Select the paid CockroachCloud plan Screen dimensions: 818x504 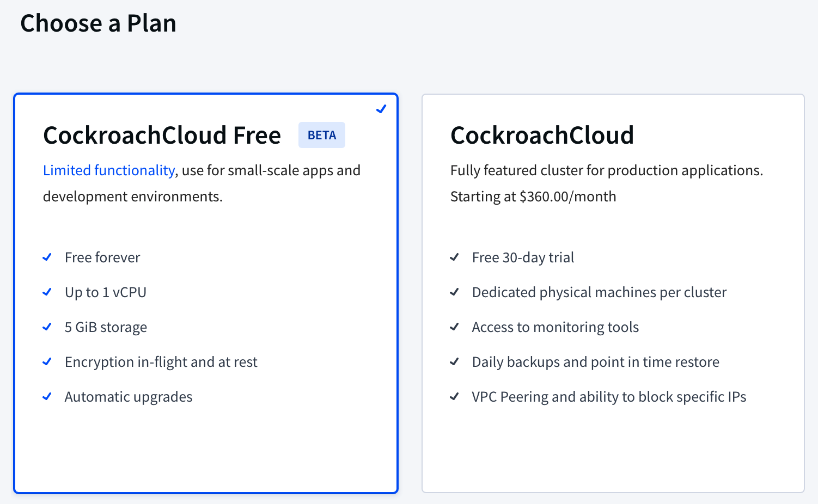click(x=613, y=446)
